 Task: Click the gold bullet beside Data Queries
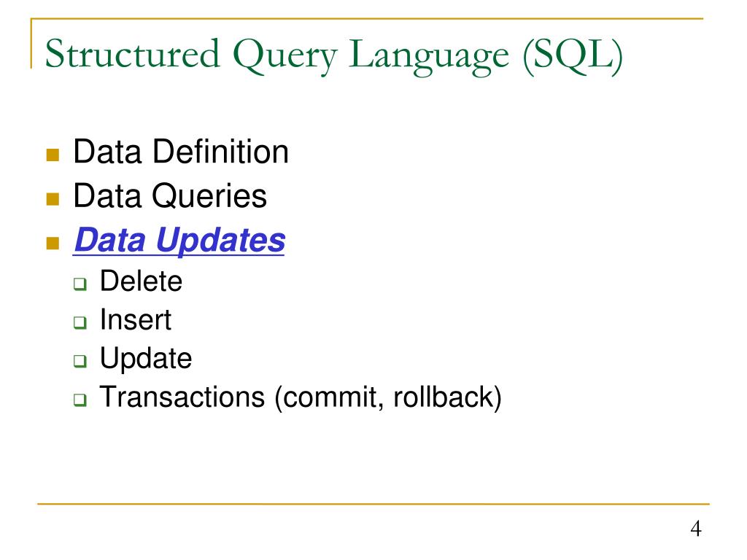tap(53, 198)
